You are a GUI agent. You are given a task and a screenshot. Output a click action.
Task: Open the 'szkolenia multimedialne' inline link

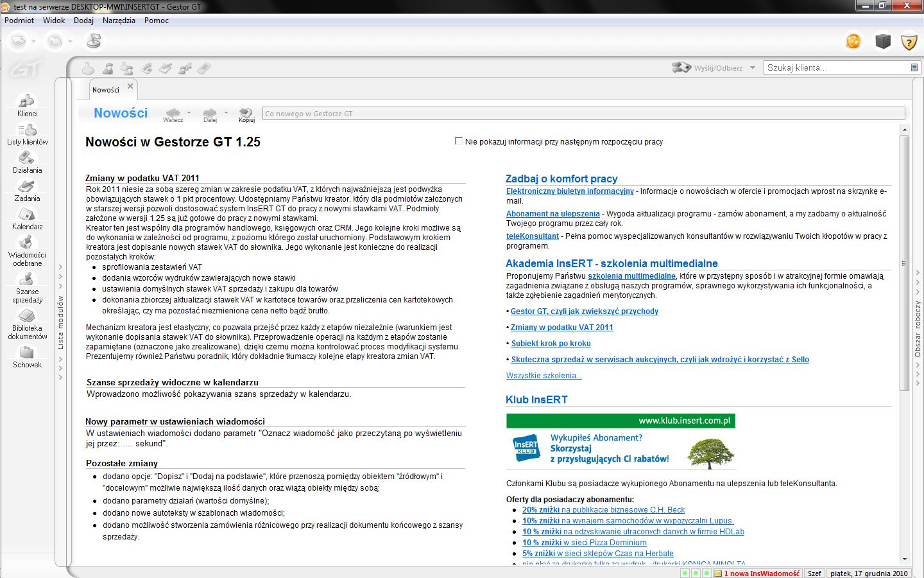point(631,276)
